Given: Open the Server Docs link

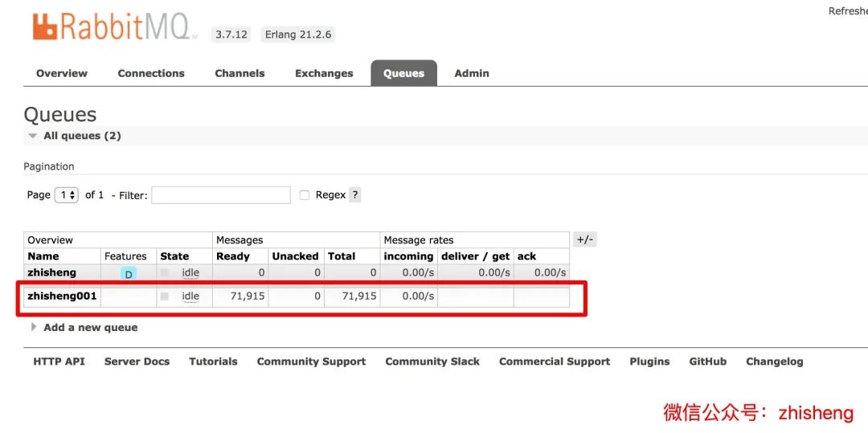Looking at the screenshot, I should [137, 362].
